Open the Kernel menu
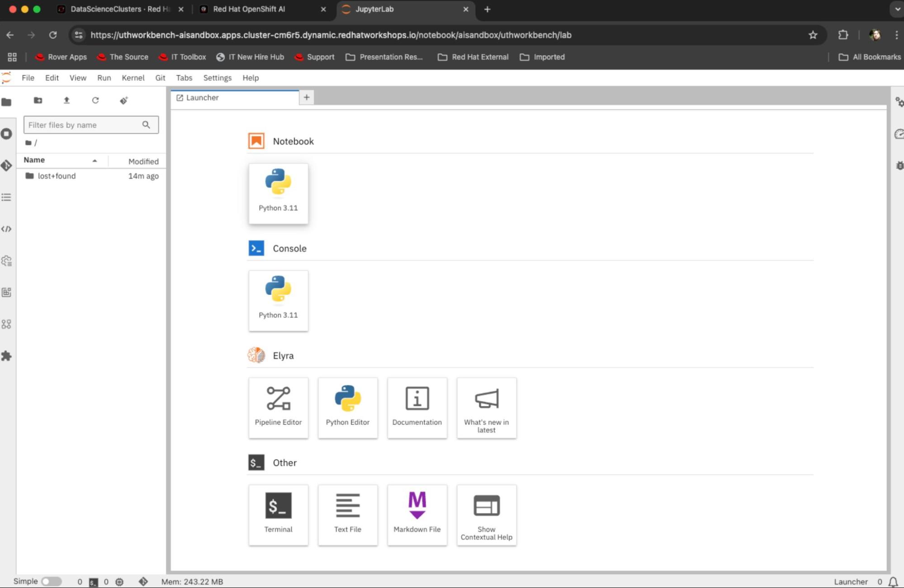The image size is (904, 588). 133,78
